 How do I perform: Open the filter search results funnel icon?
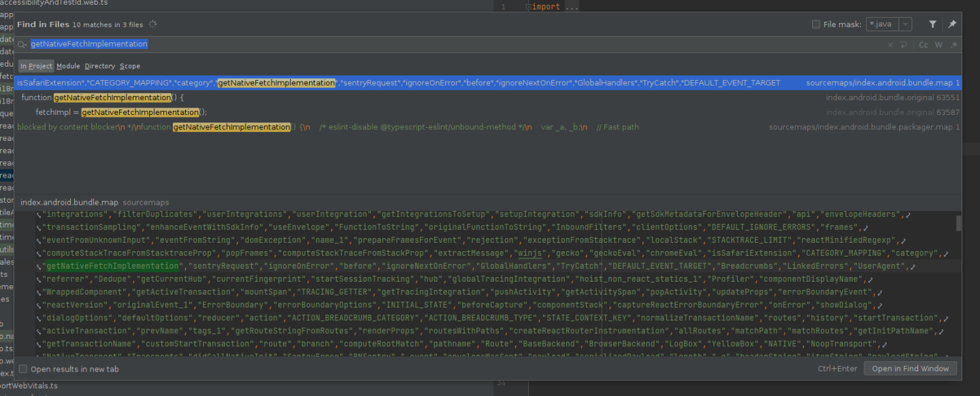(933, 24)
